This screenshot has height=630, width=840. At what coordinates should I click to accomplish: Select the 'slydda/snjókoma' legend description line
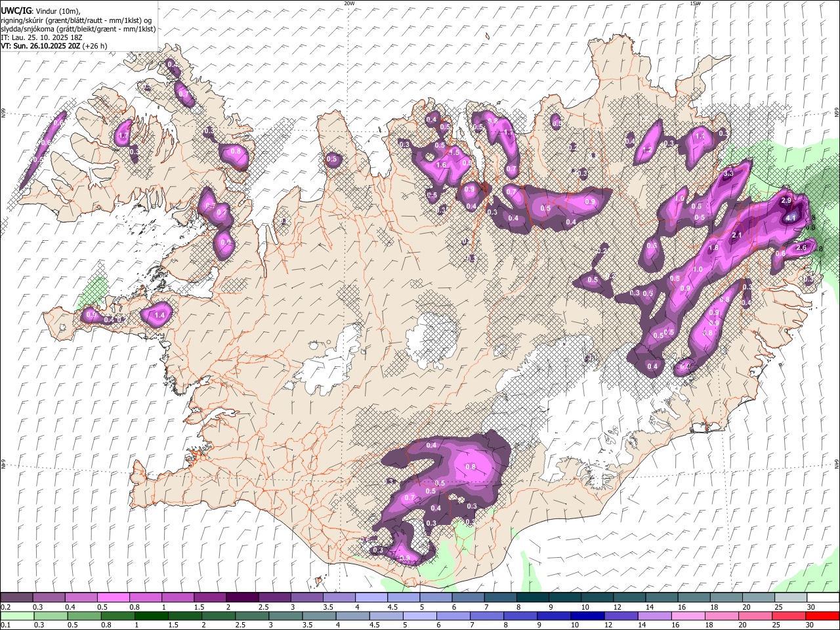[x=79, y=29]
